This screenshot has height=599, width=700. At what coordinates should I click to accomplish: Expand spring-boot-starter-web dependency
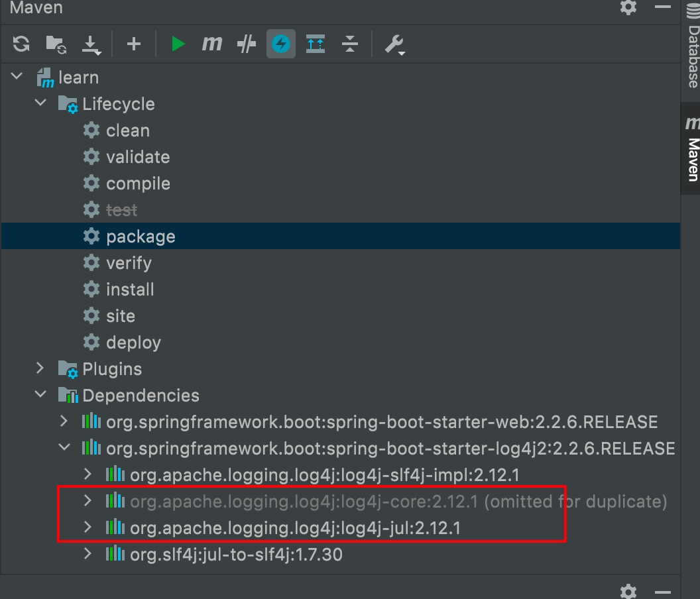pos(64,421)
